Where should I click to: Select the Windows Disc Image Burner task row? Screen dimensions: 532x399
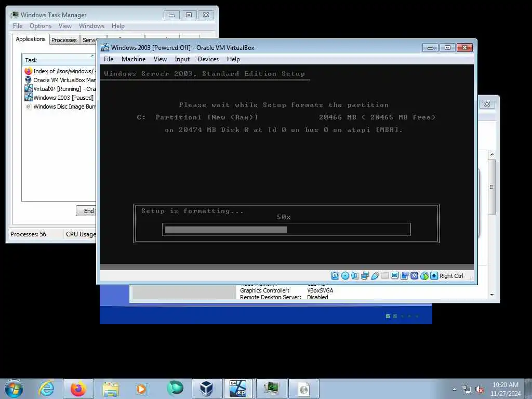[60, 107]
